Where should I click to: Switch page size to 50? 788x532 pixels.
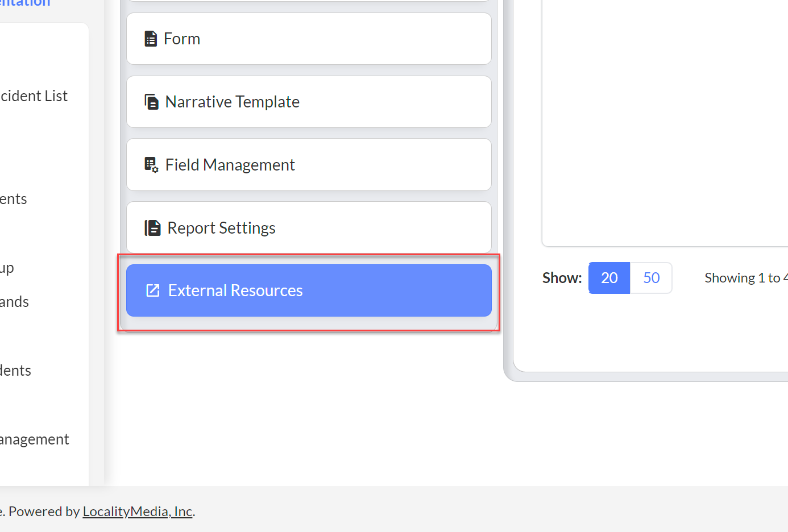click(651, 278)
